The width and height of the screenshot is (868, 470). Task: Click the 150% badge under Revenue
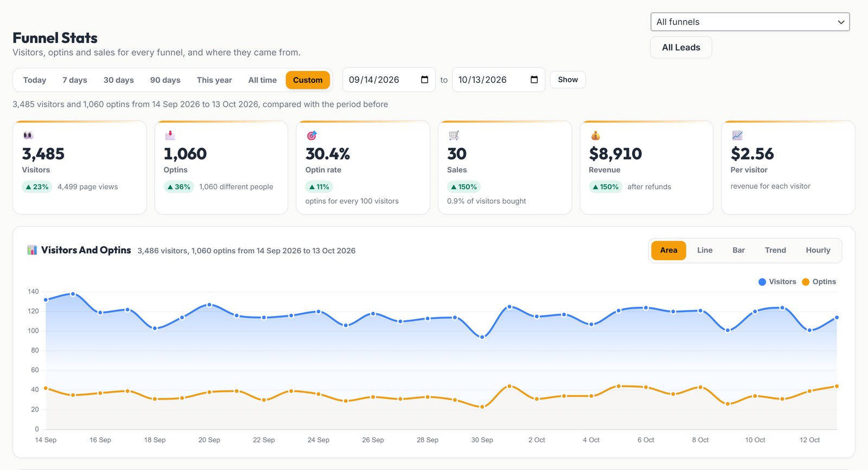click(x=605, y=187)
